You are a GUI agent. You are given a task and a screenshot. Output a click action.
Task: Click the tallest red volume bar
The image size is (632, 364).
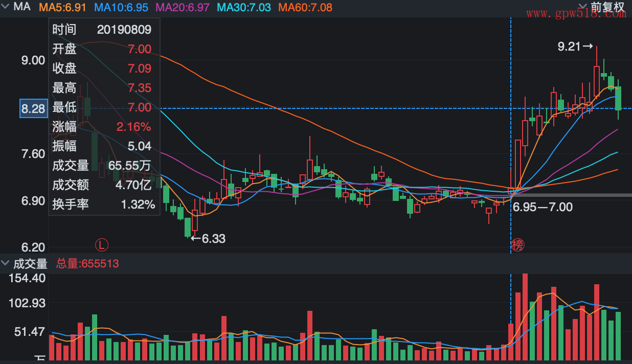pos(525,317)
